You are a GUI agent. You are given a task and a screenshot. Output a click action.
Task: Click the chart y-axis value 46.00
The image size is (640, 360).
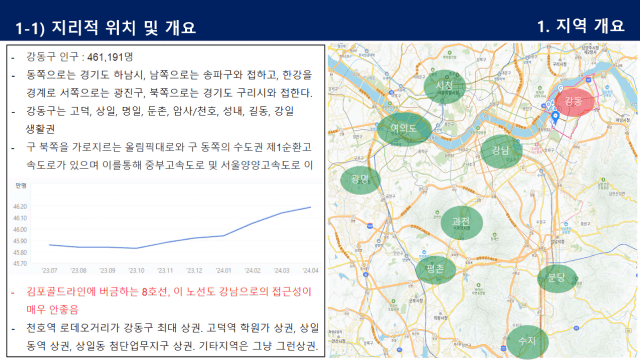tap(20, 229)
